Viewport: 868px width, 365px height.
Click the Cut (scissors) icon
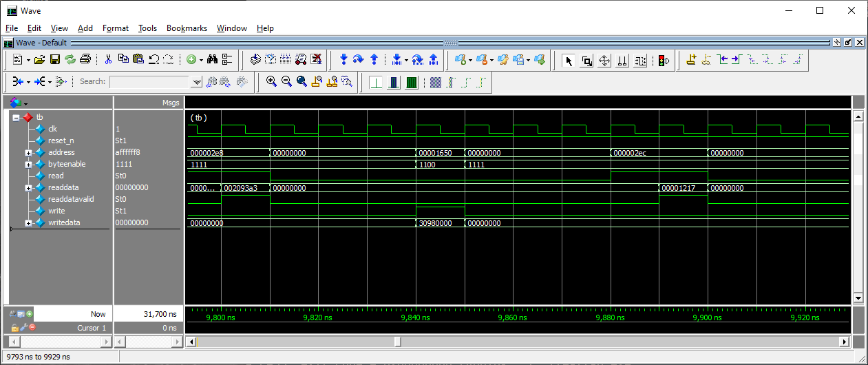point(109,60)
